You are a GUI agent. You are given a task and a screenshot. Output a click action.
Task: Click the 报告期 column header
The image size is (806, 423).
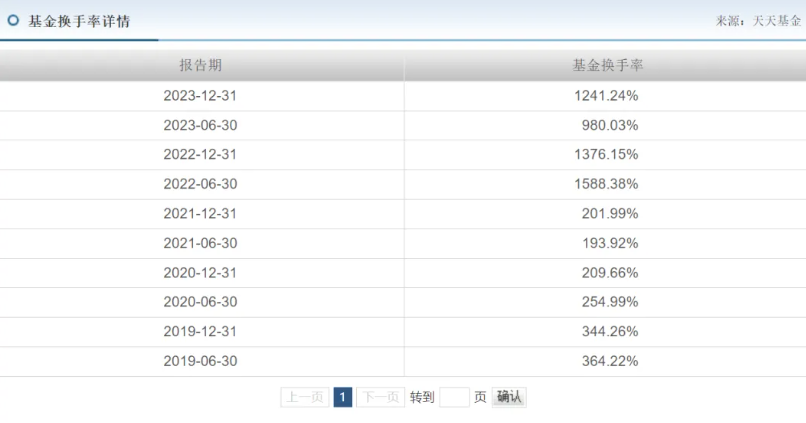(x=200, y=65)
